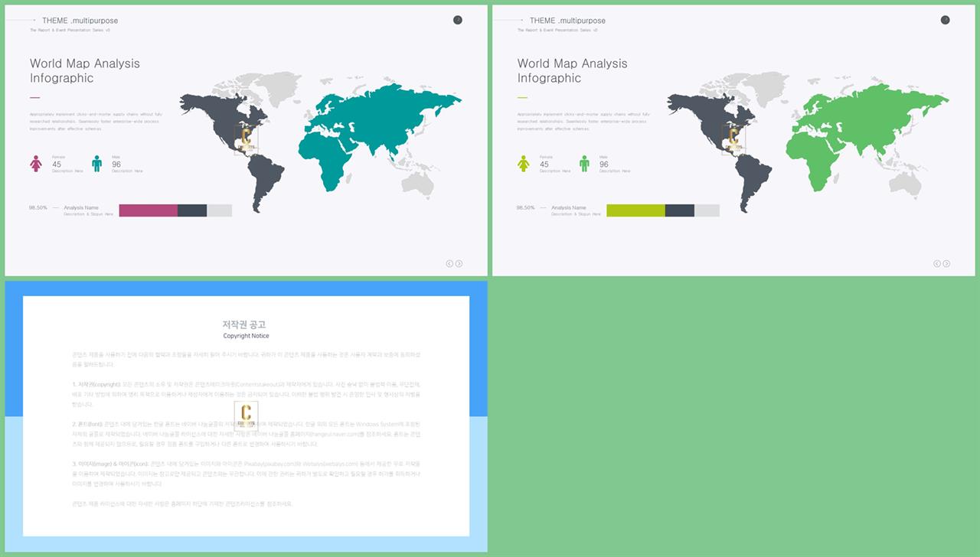Click gray Australia on teal-map slide
The height and width of the screenshot is (557, 980).
418,184
